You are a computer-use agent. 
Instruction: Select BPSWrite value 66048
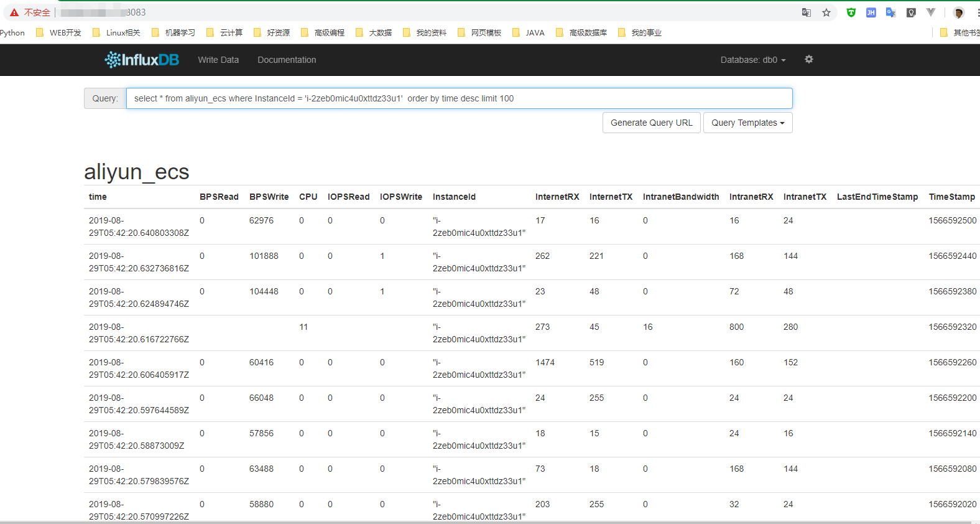(x=261, y=398)
